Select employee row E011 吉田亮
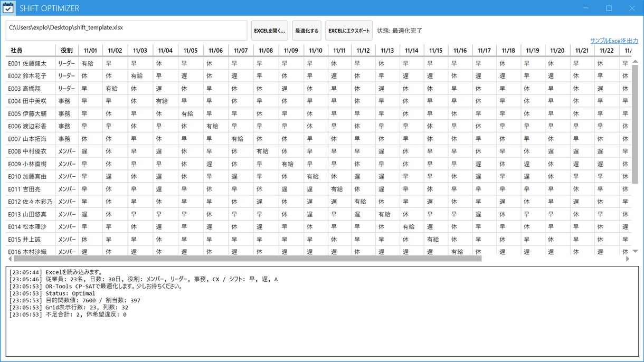Image resolution: width=644 pixels, height=362 pixels. tap(319, 189)
